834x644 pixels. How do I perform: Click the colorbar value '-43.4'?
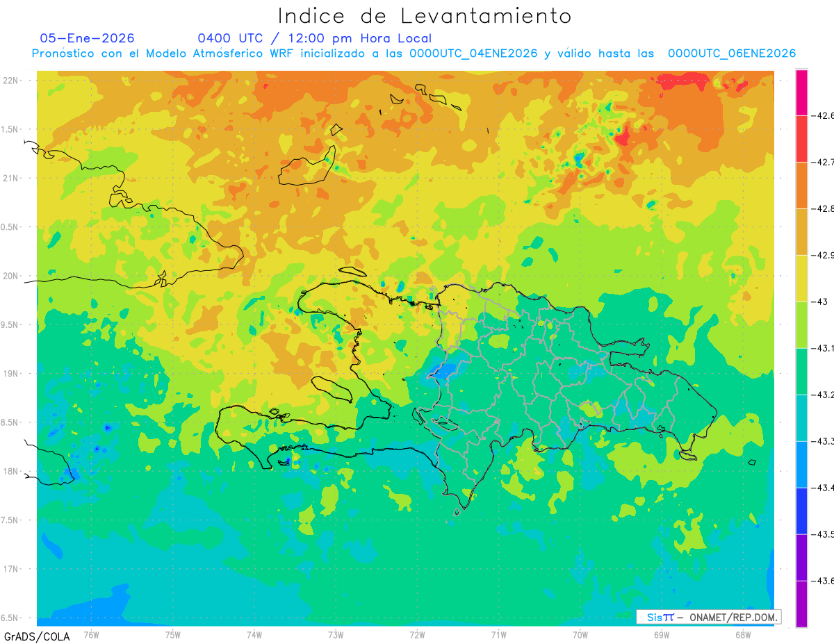pos(822,488)
